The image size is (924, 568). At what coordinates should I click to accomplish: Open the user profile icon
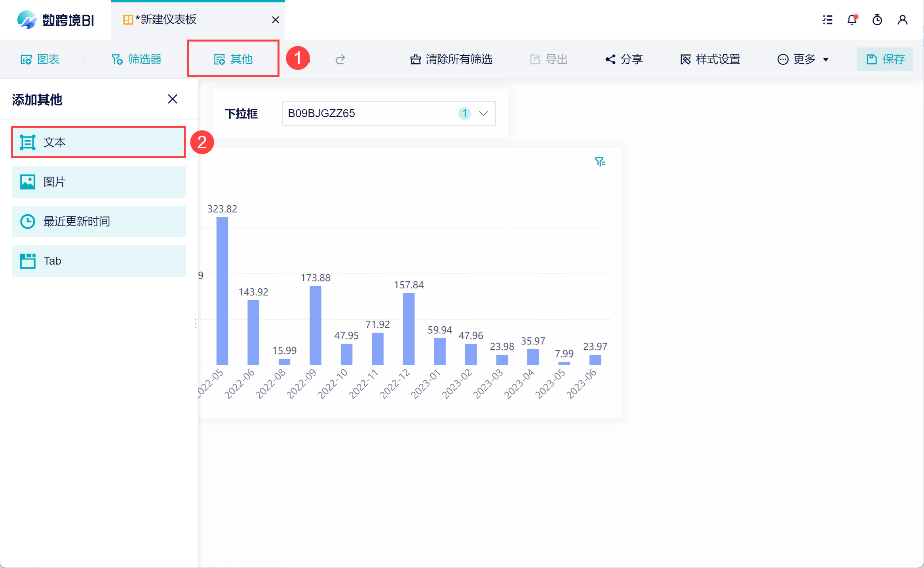(x=902, y=20)
